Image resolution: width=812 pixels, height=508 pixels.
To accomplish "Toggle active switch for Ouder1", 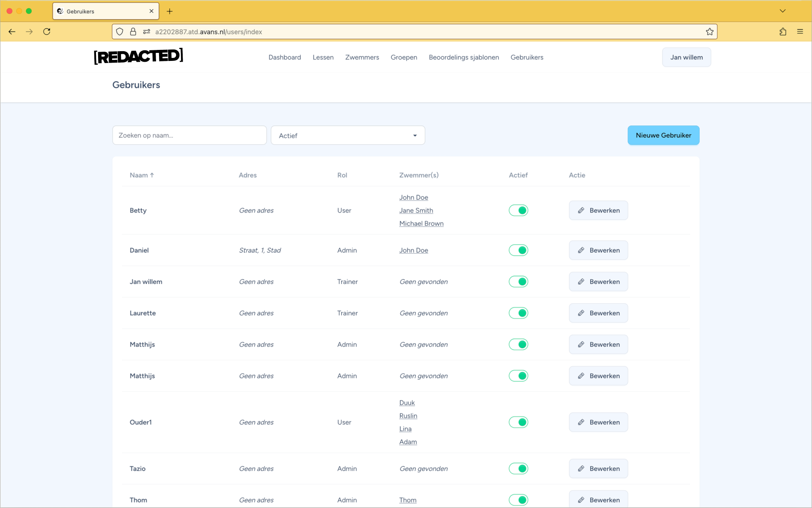I will (518, 422).
